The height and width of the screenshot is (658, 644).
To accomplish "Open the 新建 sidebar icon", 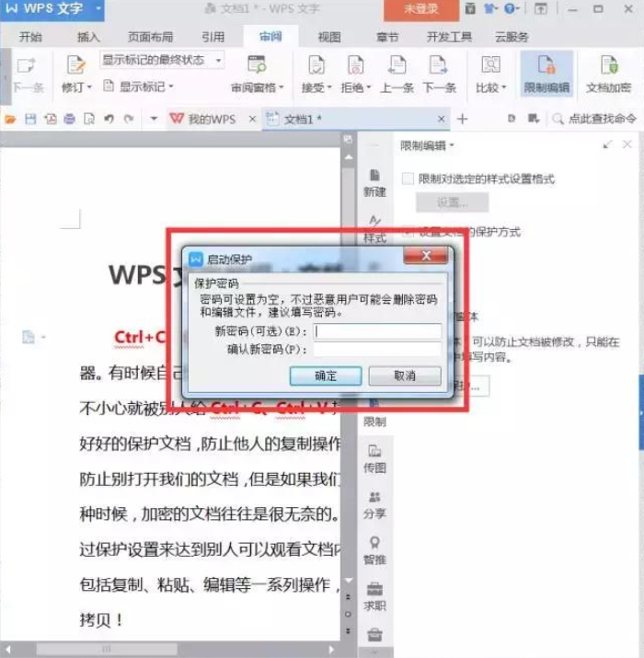I will click(374, 183).
